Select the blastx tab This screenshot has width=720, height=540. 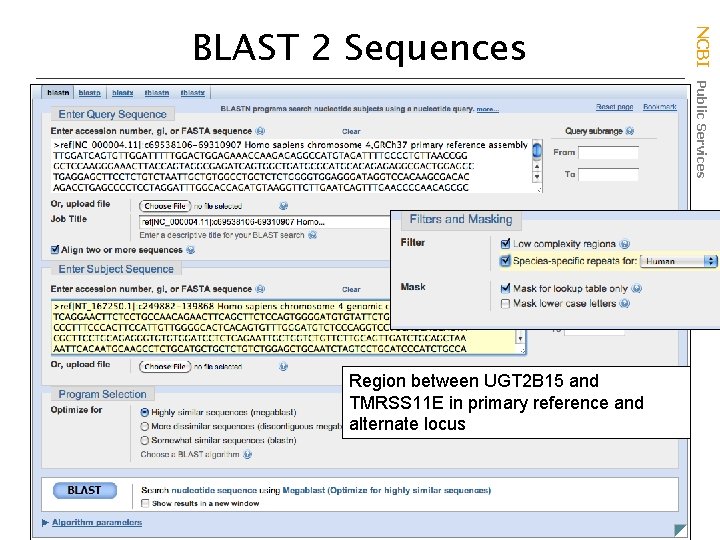123,93
